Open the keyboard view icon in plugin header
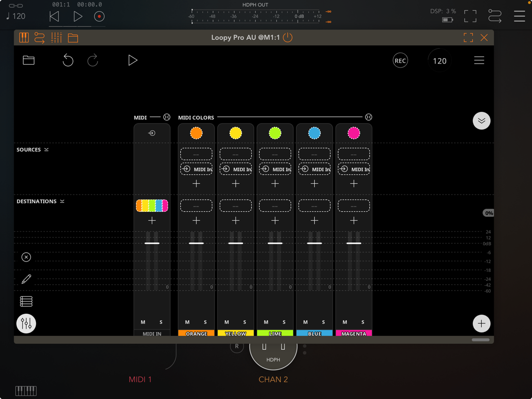This screenshot has height=399, width=532. [24, 37]
